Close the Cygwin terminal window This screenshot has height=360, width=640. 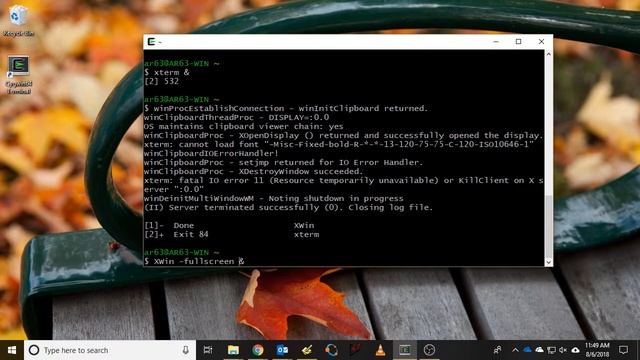pyautogui.click(x=541, y=42)
